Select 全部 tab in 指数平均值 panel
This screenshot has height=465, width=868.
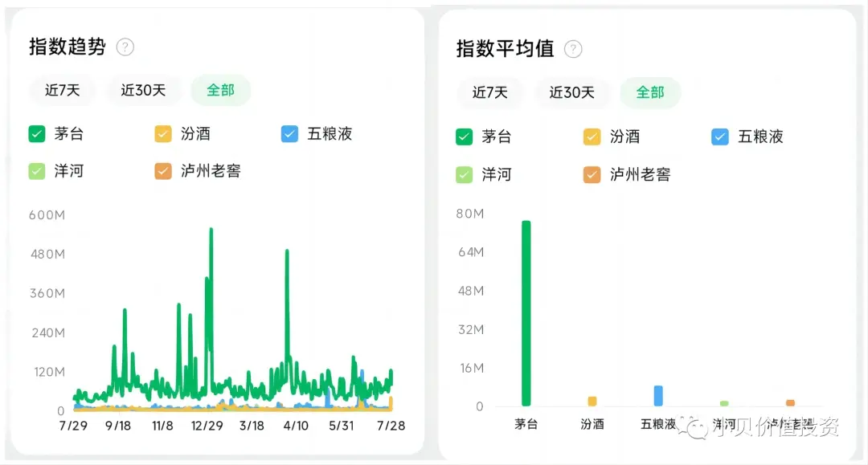point(650,92)
